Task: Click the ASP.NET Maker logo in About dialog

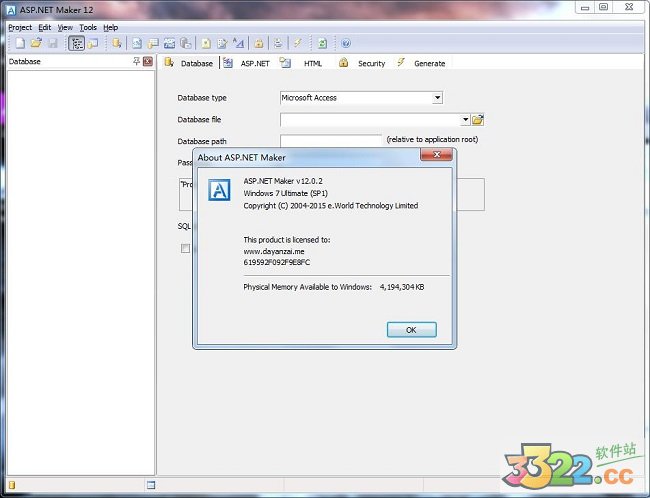Action: pyautogui.click(x=219, y=190)
